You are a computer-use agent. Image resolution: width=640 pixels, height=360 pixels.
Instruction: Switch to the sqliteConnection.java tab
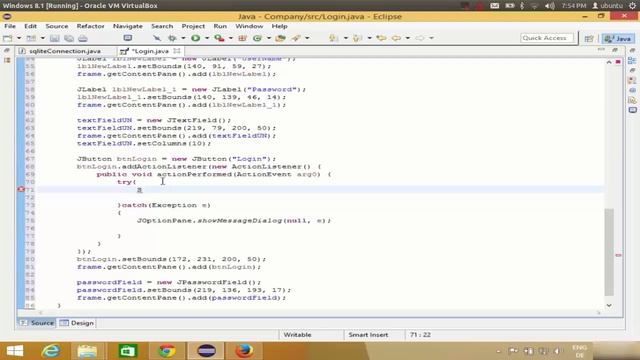60,51
